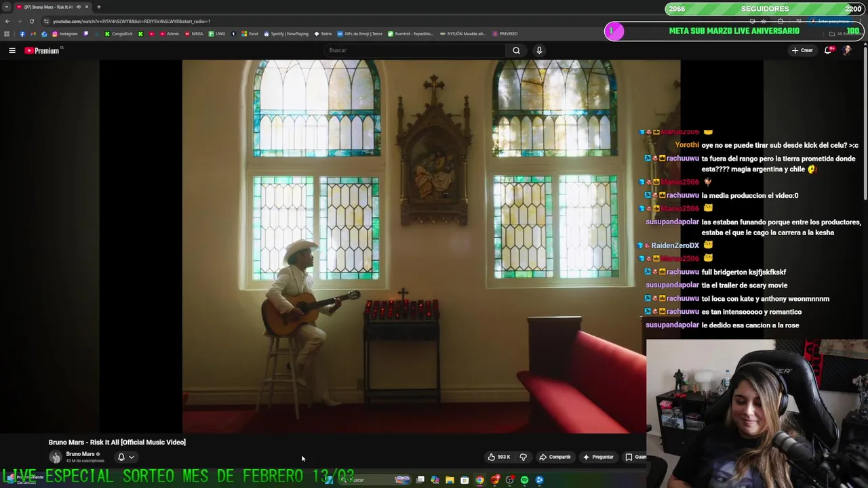The image size is (868, 488).
Task: Expand the subscription notification bell dropdown
Action: point(125,457)
